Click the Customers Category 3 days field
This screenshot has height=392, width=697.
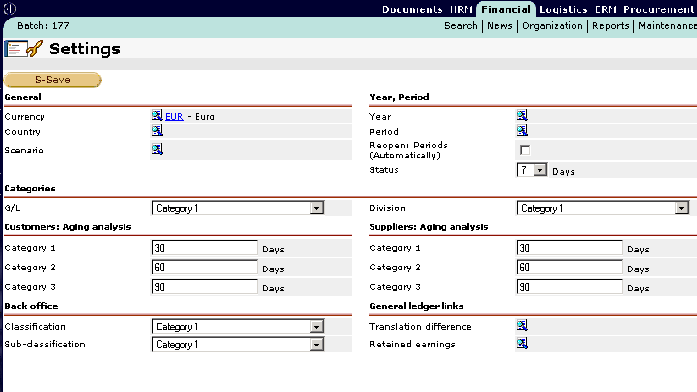coord(204,287)
